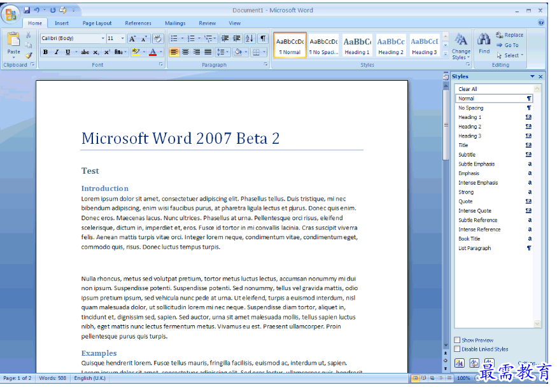Switch to the Insert tab
The height and width of the screenshot is (392, 557).
pos(62,23)
